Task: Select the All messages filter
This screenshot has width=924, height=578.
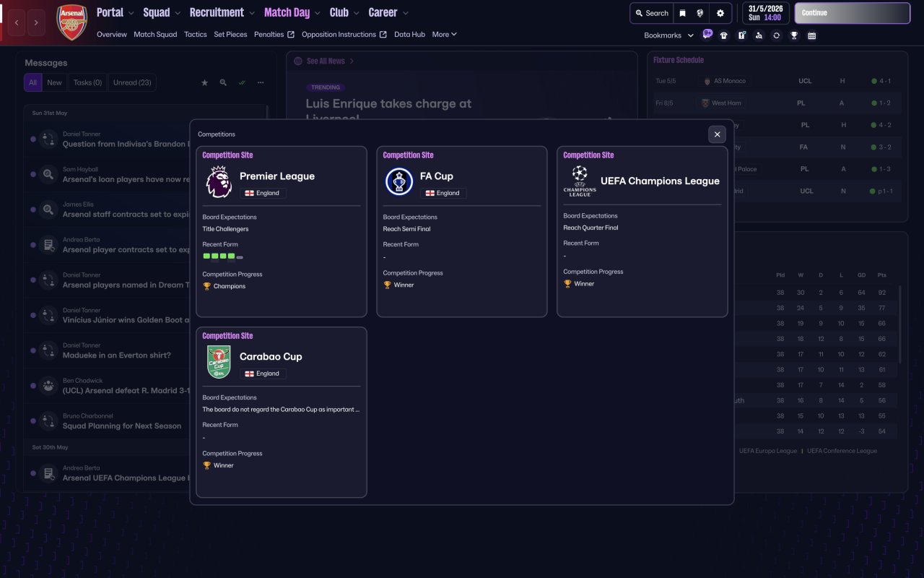Action: (32, 82)
